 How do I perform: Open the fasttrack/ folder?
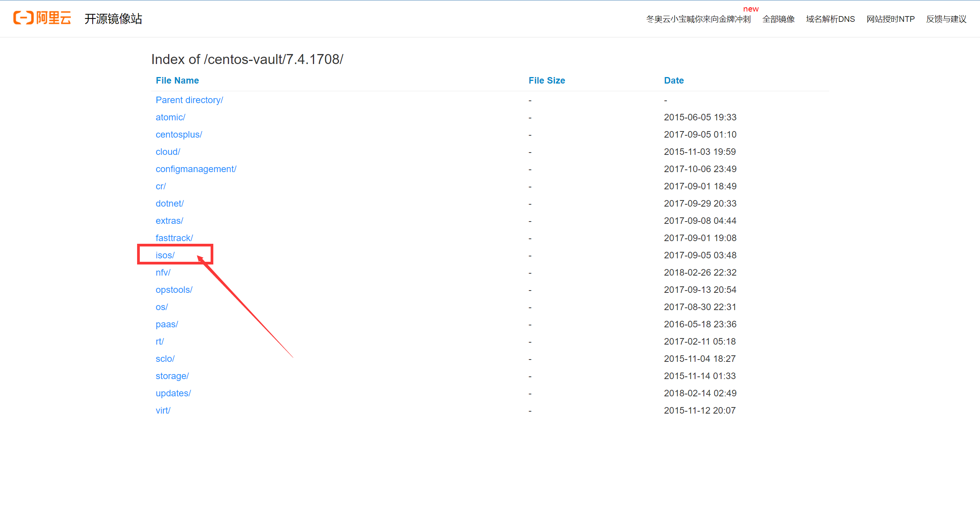[x=174, y=238]
